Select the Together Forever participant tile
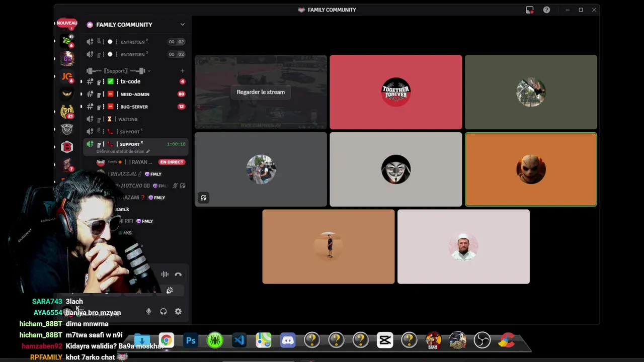The image size is (644, 362). pyautogui.click(x=396, y=92)
